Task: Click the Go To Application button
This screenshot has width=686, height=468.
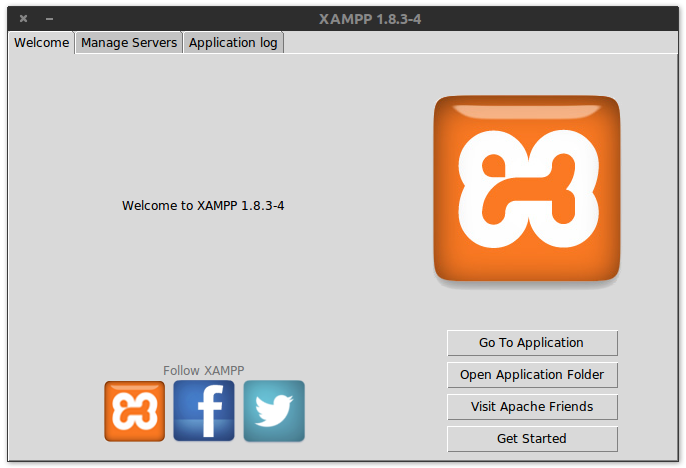Action: [532, 343]
